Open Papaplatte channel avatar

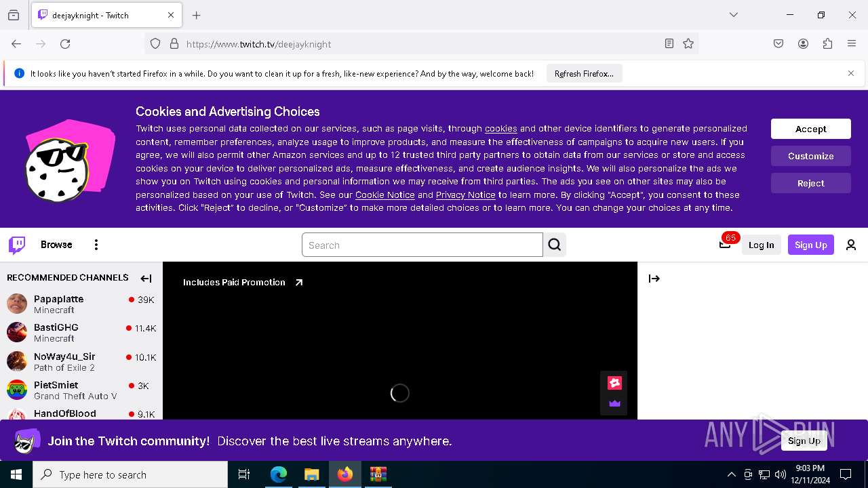[x=17, y=304]
